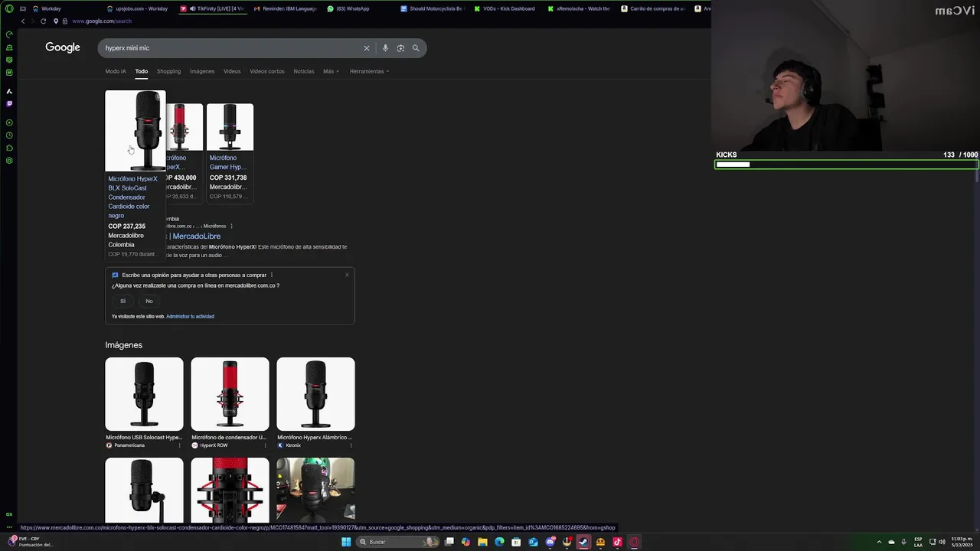Image resolution: width=980 pixels, height=551 pixels.
Task: Open HyperX ROW red microphone image
Action: 230,394
